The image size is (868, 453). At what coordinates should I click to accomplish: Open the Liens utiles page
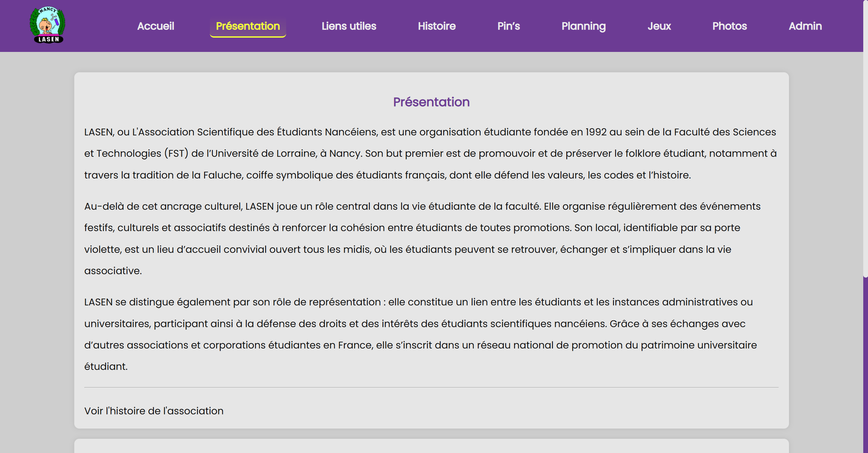tap(349, 26)
